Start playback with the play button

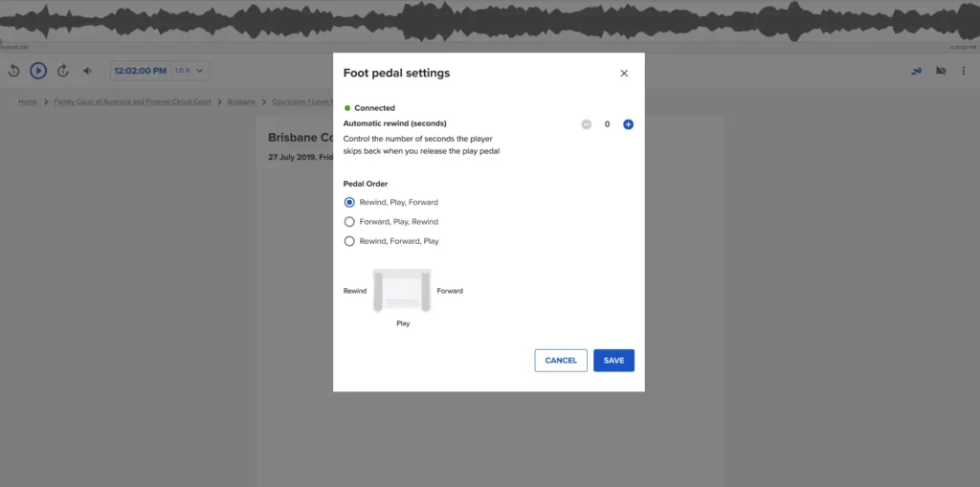click(38, 71)
